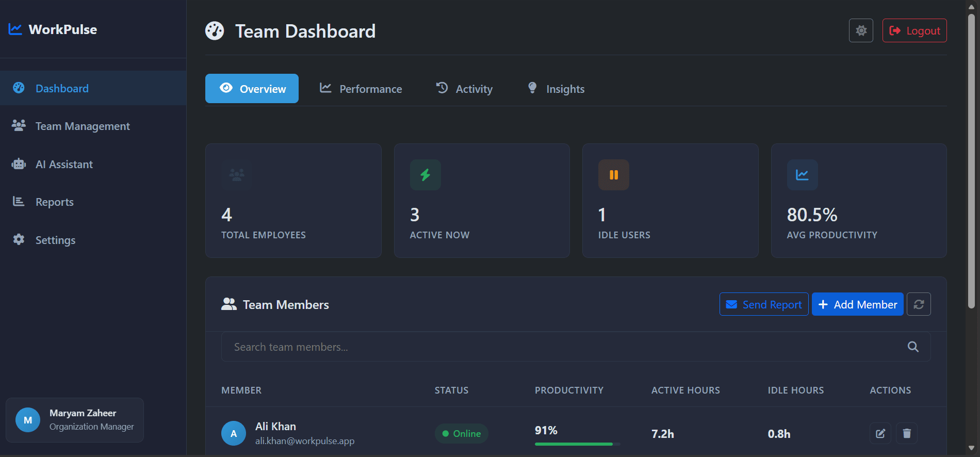Click the WorkPulse chart logo icon
Viewport: 980px width, 457px height.
coord(15,29)
